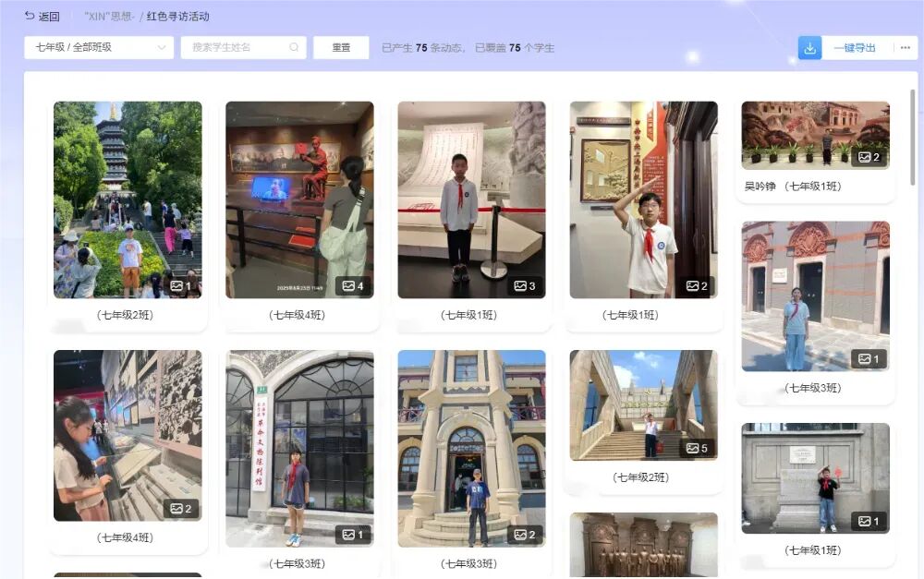
Task: Open the 七年级 / 全部班级 grade dropdown
Action: tap(99, 47)
